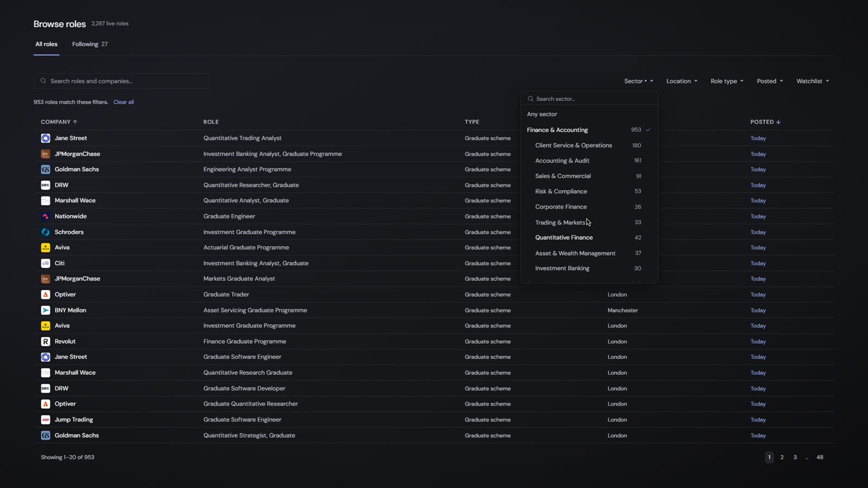Choose Risk & Compliance sector
Image resolution: width=868 pixels, height=488 pixels.
click(589, 191)
